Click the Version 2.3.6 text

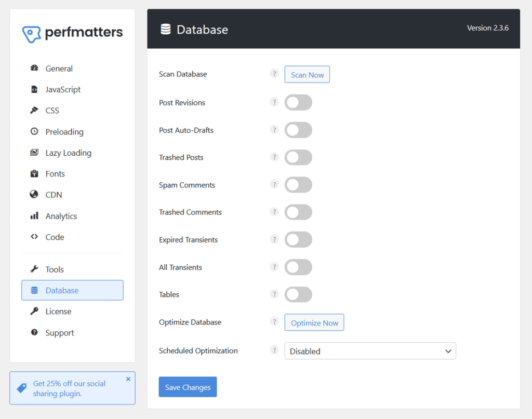[487, 28]
